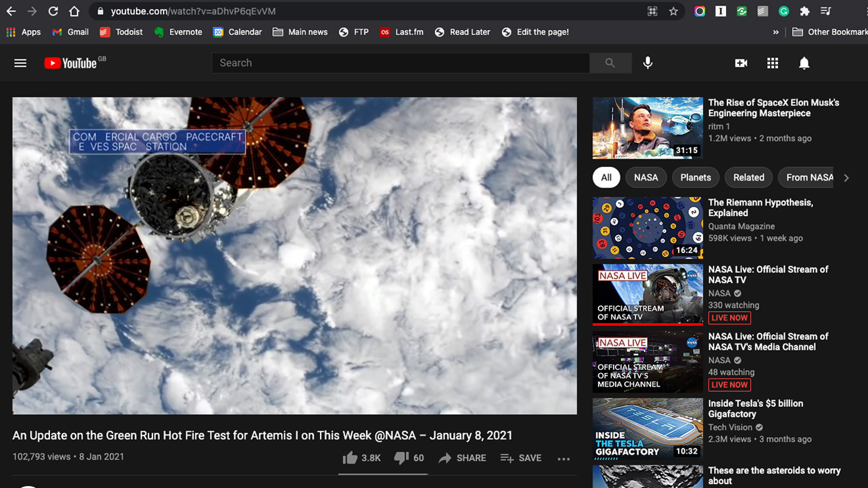Open the browser home page icon
Viewport: 868px width, 488px height.
(74, 11)
